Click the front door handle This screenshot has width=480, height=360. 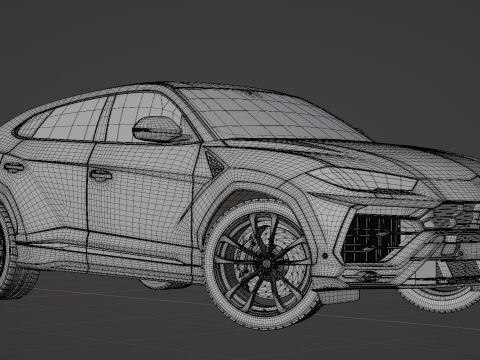point(101,175)
